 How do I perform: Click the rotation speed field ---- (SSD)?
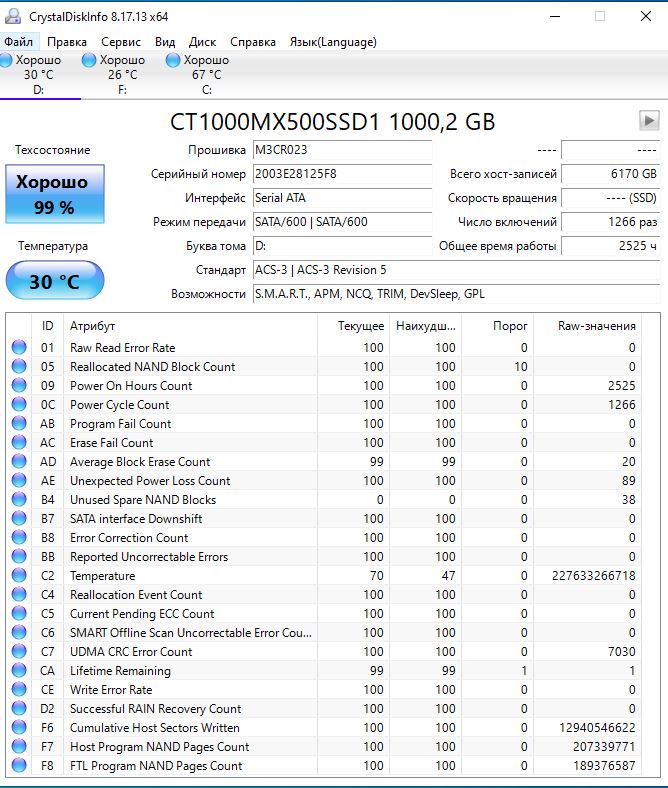610,198
